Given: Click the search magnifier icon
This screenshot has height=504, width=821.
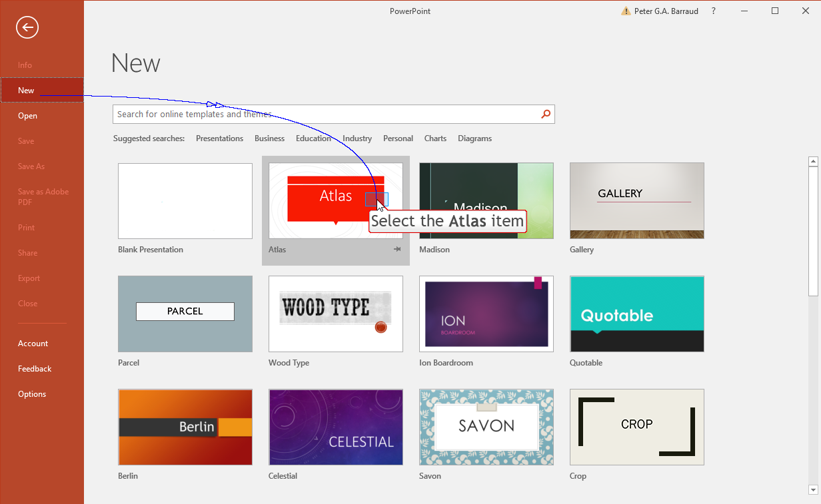Looking at the screenshot, I should [545, 114].
